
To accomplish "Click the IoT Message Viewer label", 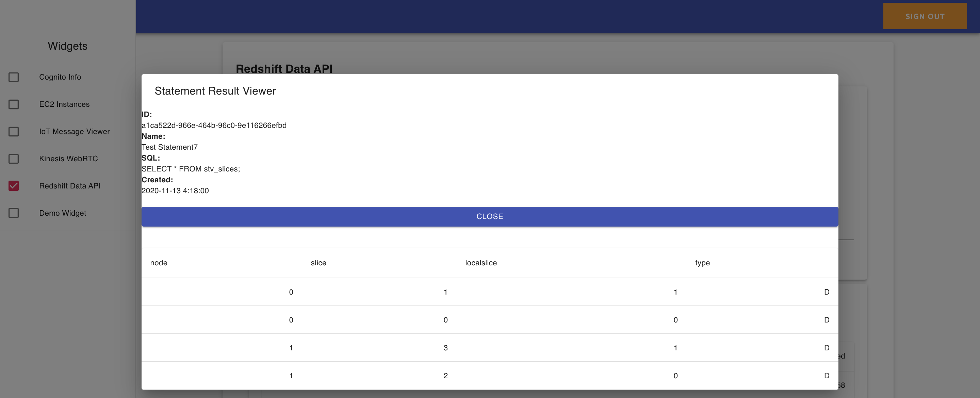I will pyautogui.click(x=74, y=132).
